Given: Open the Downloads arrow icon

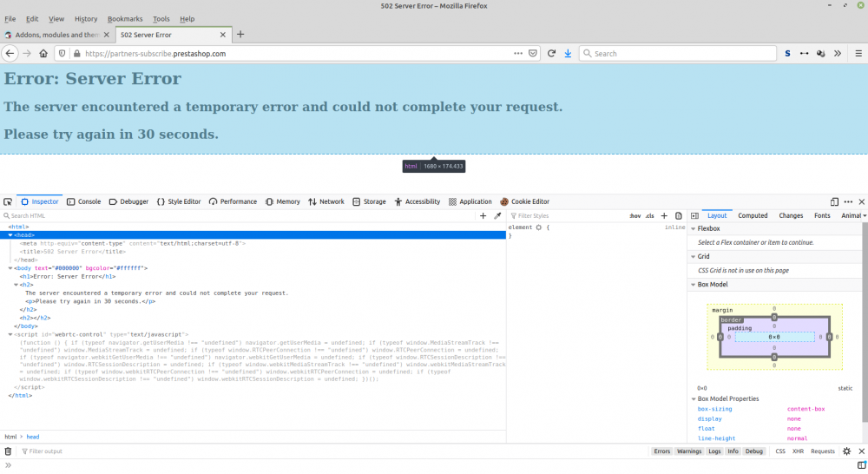Looking at the screenshot, I should [568, 54].
